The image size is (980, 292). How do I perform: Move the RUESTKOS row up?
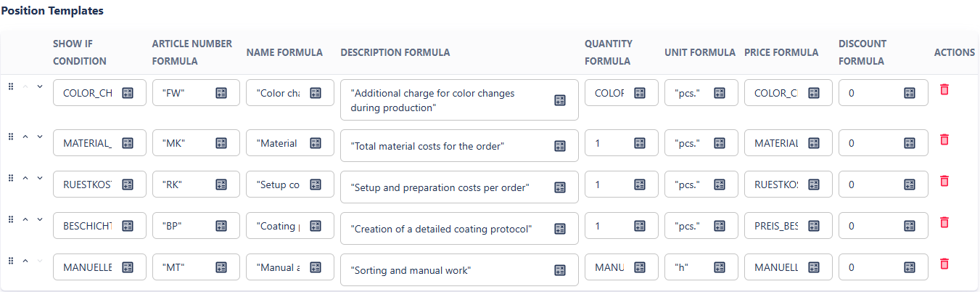(x=25, y=178)
